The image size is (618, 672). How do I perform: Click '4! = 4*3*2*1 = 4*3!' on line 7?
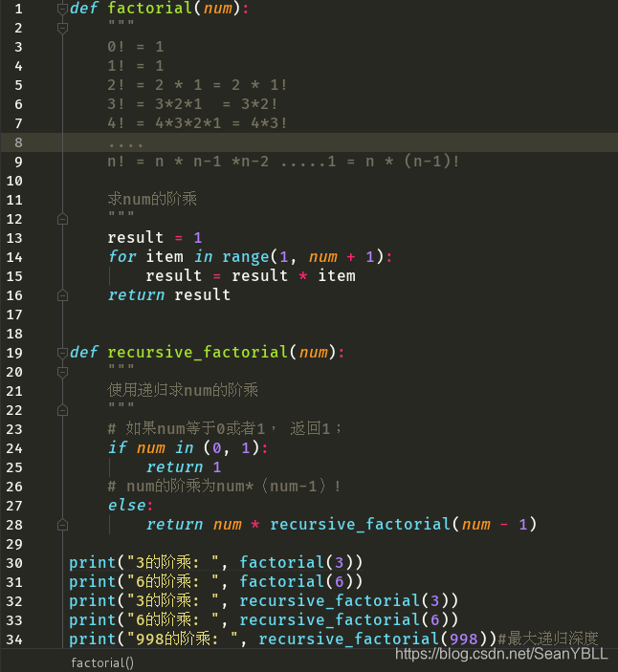tap(197, 123)
